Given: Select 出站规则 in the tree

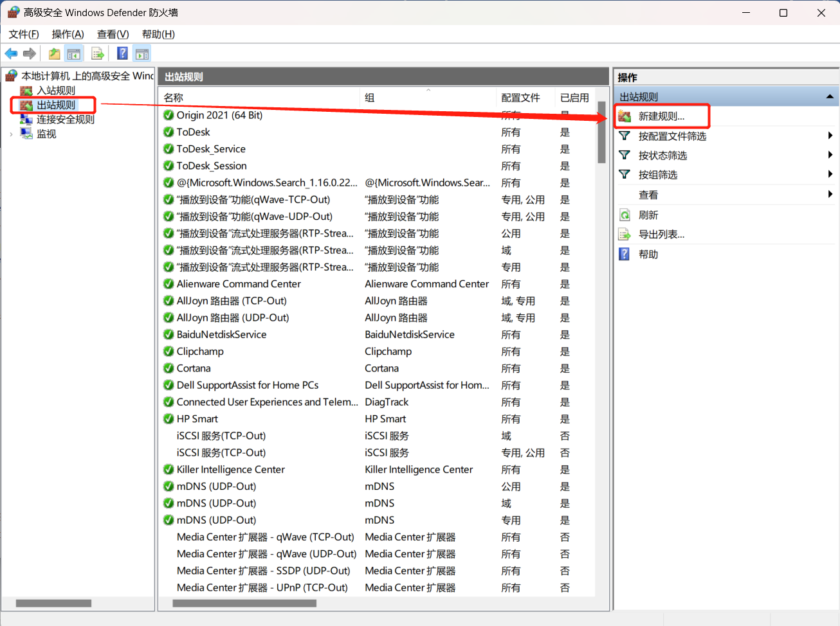Looking at the screenshot, I should [x=56, y=105].
